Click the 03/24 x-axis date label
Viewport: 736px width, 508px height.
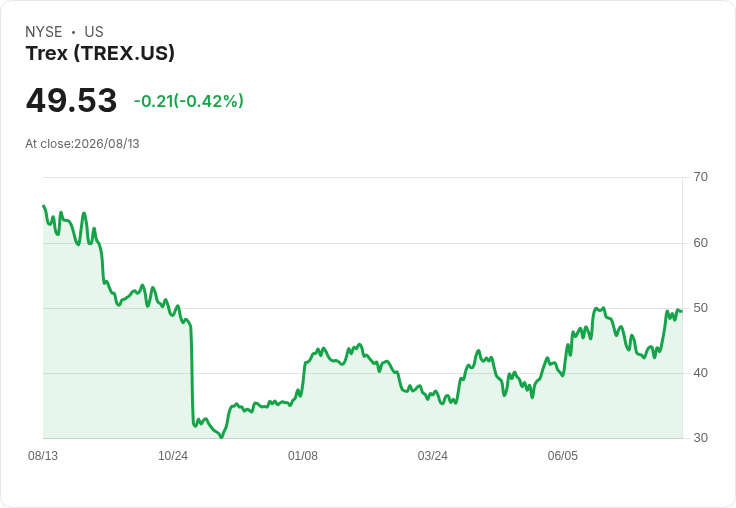point(433,455)
